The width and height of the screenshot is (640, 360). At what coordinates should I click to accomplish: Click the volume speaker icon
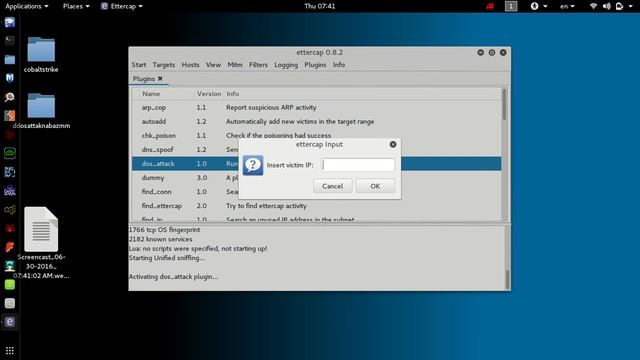(x=607, y=6)
